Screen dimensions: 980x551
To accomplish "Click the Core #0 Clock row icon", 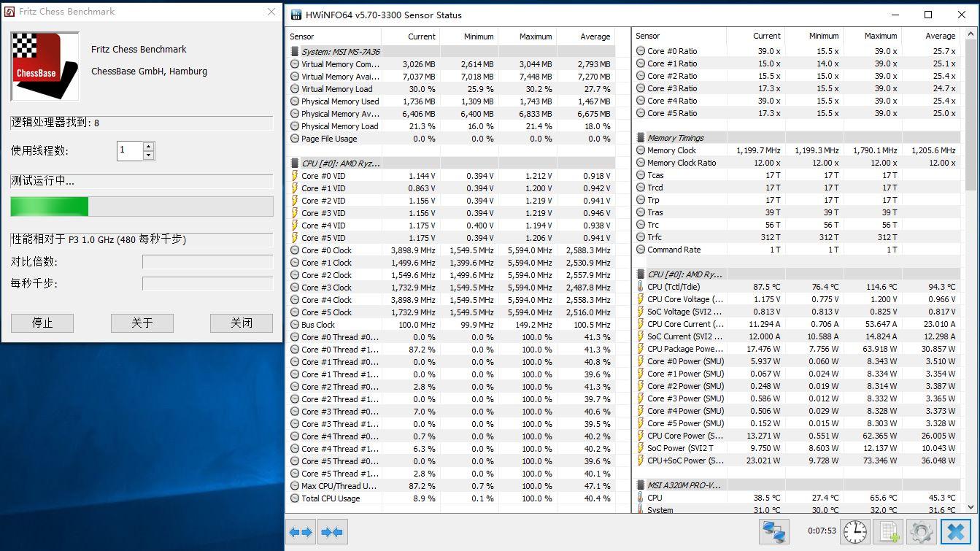I will [295, 250].
